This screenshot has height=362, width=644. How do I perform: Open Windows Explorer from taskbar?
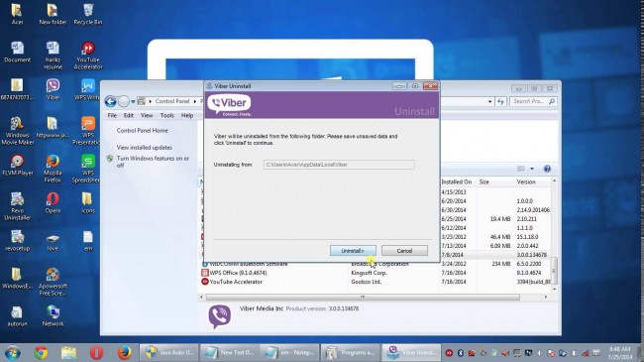(x=68, y=352)
